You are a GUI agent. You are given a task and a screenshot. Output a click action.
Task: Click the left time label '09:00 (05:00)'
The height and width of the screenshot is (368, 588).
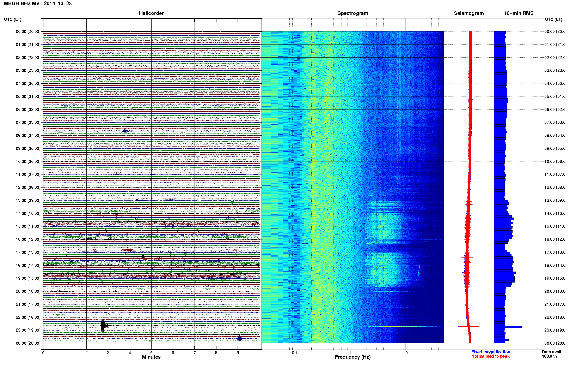tap(28, 148)
